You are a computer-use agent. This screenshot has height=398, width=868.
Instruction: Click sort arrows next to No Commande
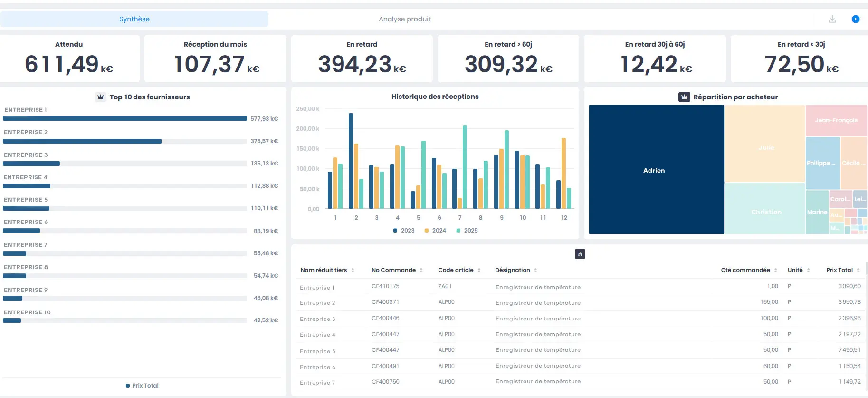[x=421, y=270]
